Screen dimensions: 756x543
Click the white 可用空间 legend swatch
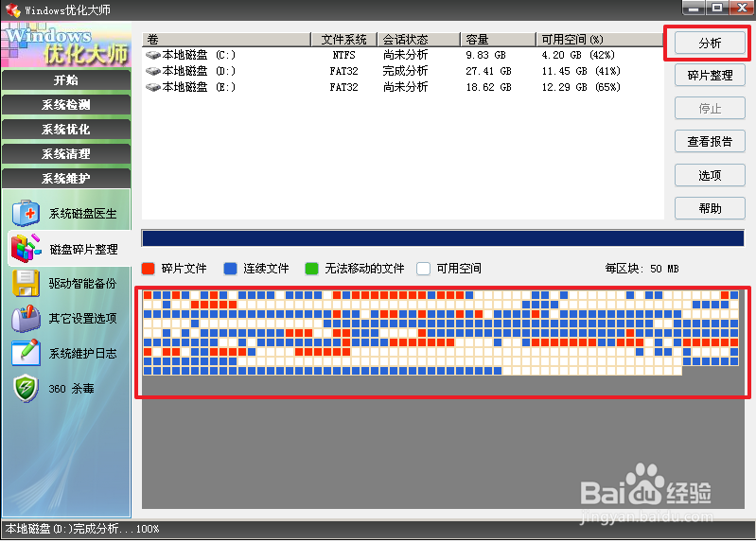click(x=423, y=269)
